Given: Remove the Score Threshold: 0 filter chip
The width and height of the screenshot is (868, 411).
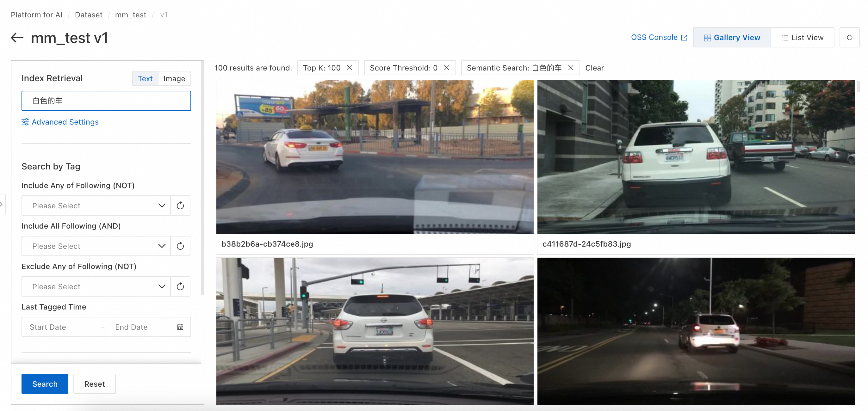Looking at the screenshot, I should point(446,68).
